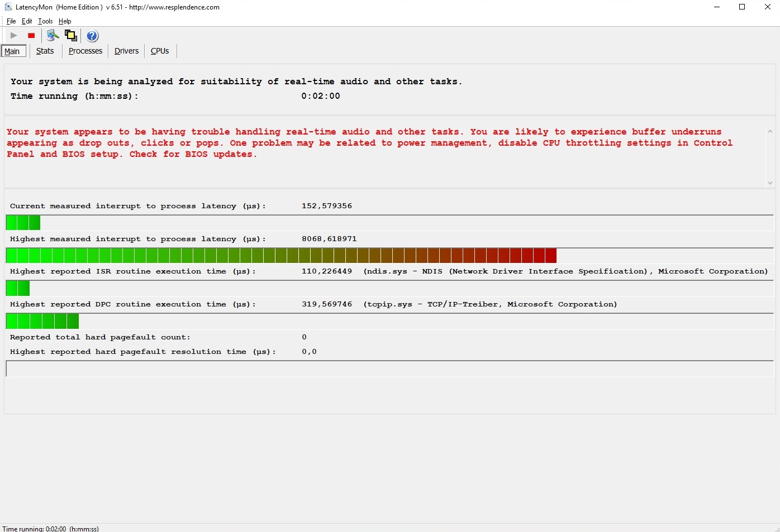Screen dimensions: 780x532
Task: Open the Edit menu
Action: [x=27, y=21]
